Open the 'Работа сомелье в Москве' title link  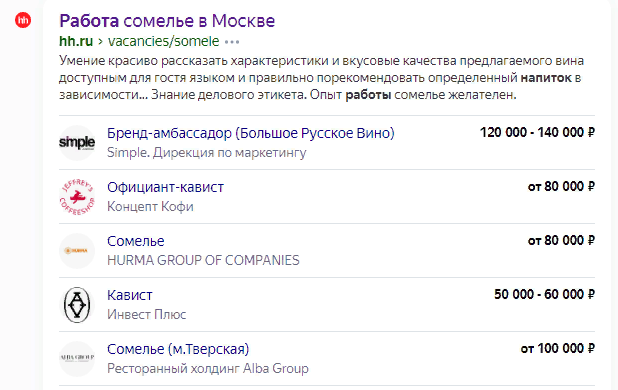point(167,20)
